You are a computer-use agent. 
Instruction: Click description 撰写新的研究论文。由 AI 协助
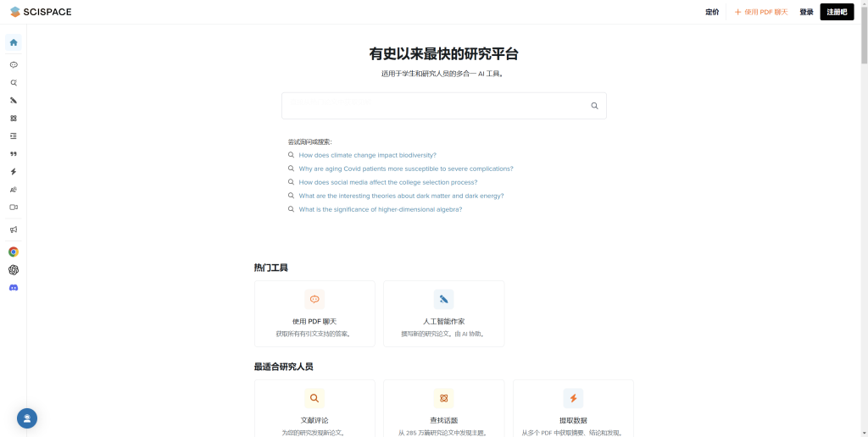pos(443,335)
